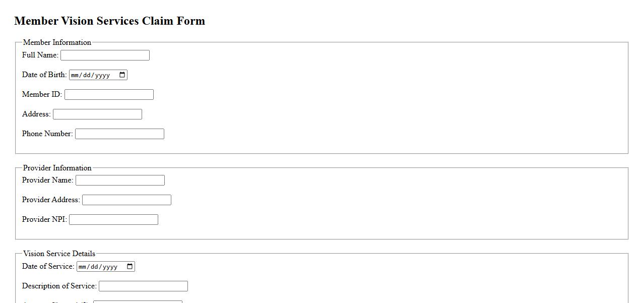This screenshot has width=644, height=303.
Task: Click the "Full Name:" label
Action: coord(40,55)
